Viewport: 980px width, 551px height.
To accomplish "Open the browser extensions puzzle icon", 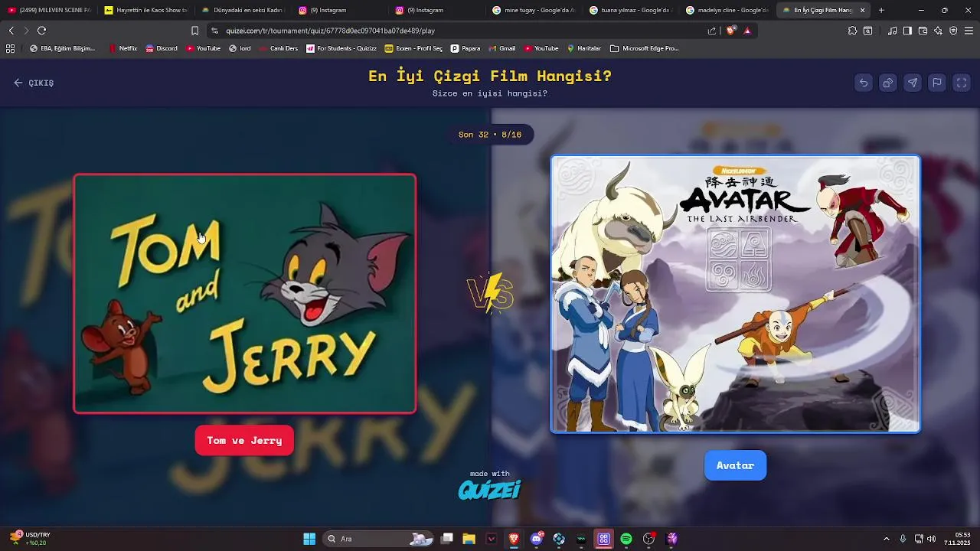I will tap(852, 31).
